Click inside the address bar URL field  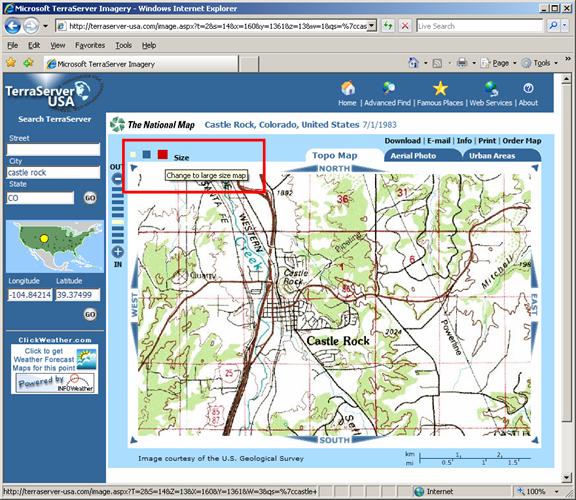(x=217, y=26)
